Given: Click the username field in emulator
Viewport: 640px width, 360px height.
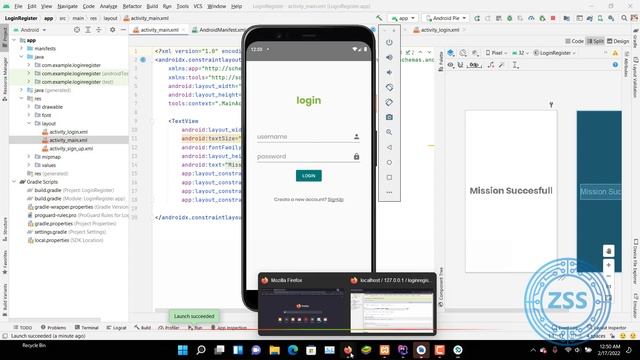Looking at the screenshot, I should point(308,137).
